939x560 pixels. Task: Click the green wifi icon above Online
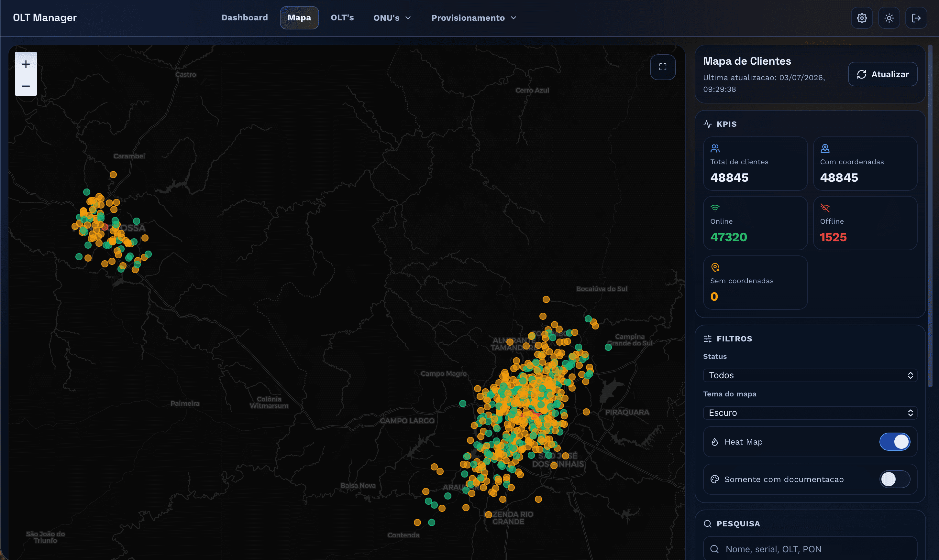(715, 208)
